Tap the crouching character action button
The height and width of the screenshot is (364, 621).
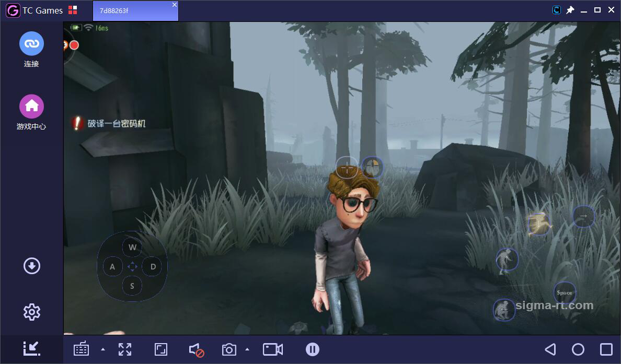(504, 310)
